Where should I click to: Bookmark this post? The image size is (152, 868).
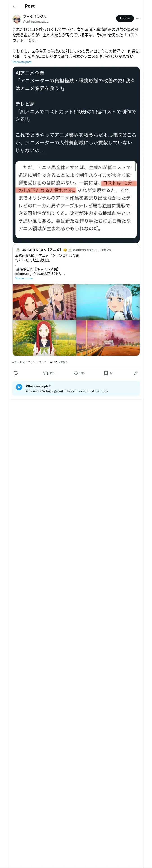tap(106, 373)
